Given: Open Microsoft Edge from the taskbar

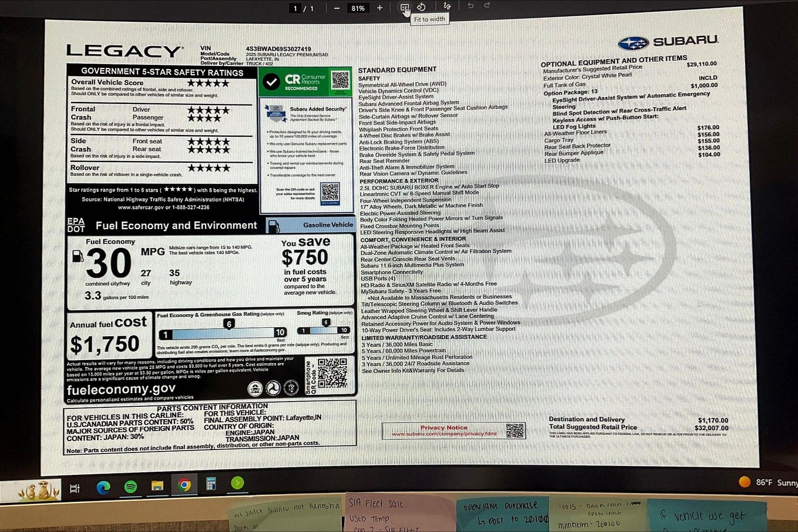Looking at the screenshot, I should click(x=103, y=487).
